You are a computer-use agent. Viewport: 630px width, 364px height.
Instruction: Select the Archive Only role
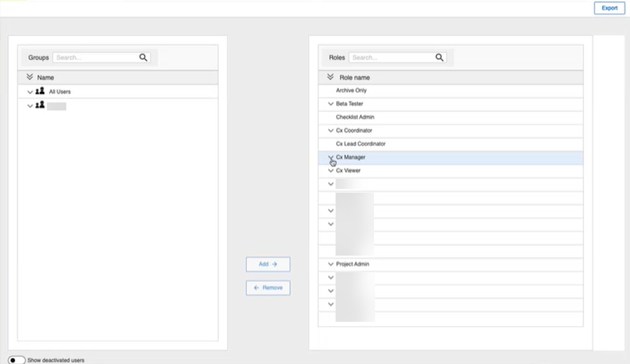pyautogui.click(x=351, y=91)
